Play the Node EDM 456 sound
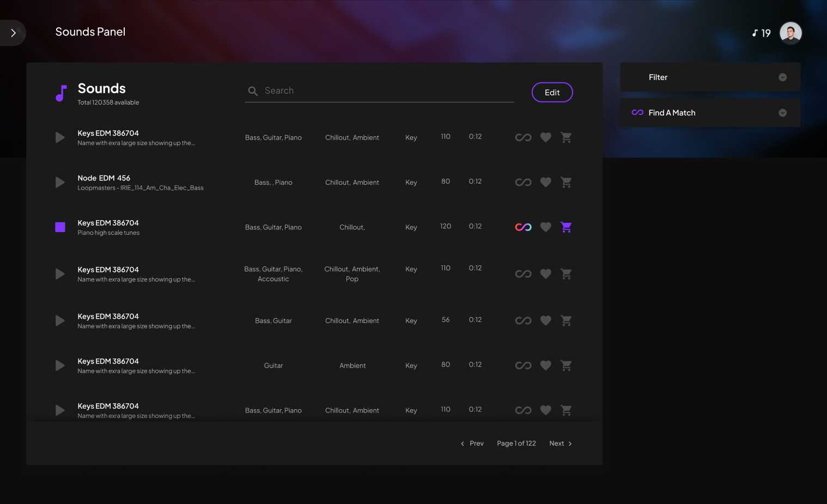The height and width of the screenshot is (504, 827). pyautogui.click(x=60, y=182)
